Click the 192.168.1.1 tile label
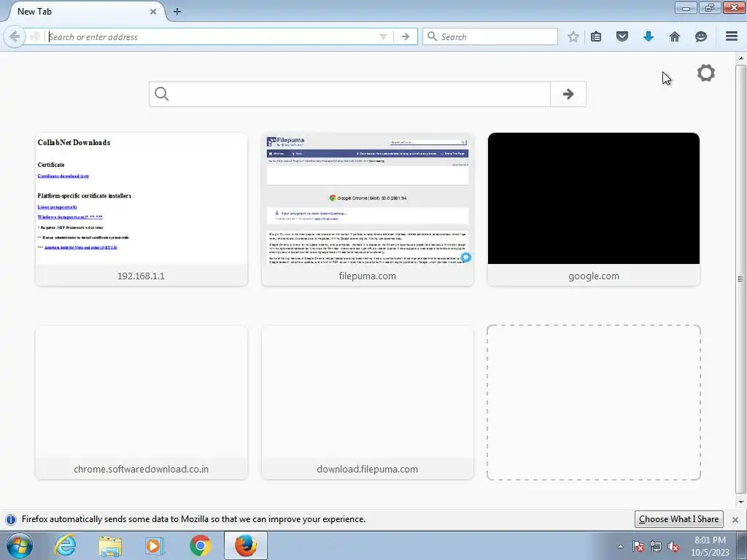The image size is (747, 560). point(141,276)
